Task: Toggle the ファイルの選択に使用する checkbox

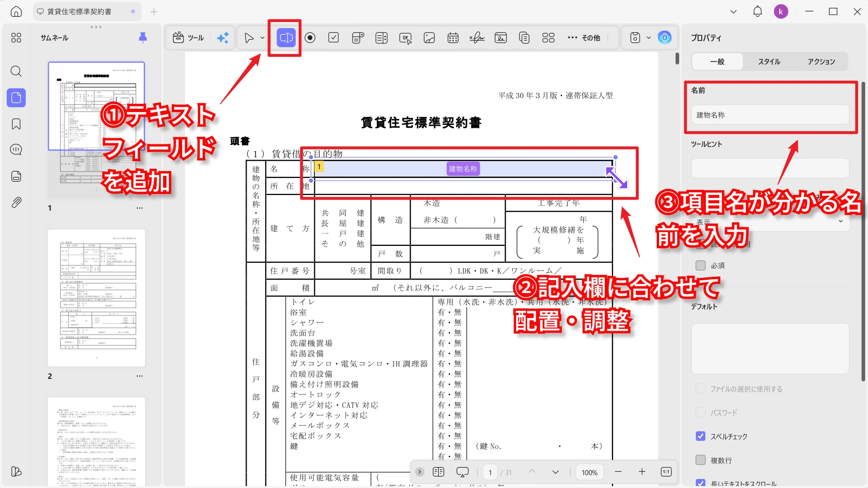Action: pos(701,389)
